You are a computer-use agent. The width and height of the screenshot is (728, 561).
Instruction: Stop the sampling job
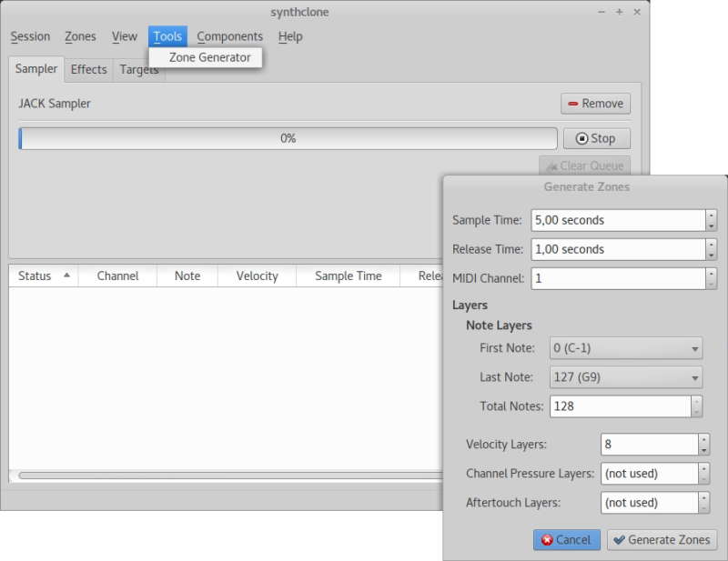(x=597, y=139)
